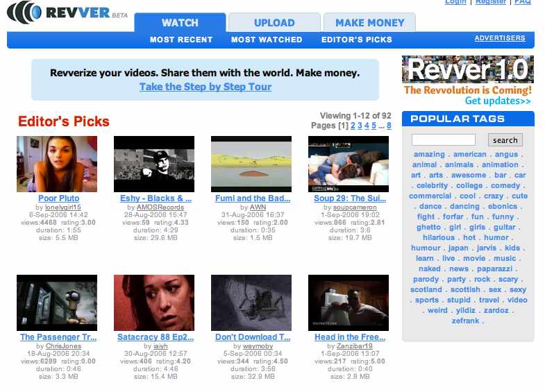
Task: Click the popular tags search input field
Action: click(444, 140)
